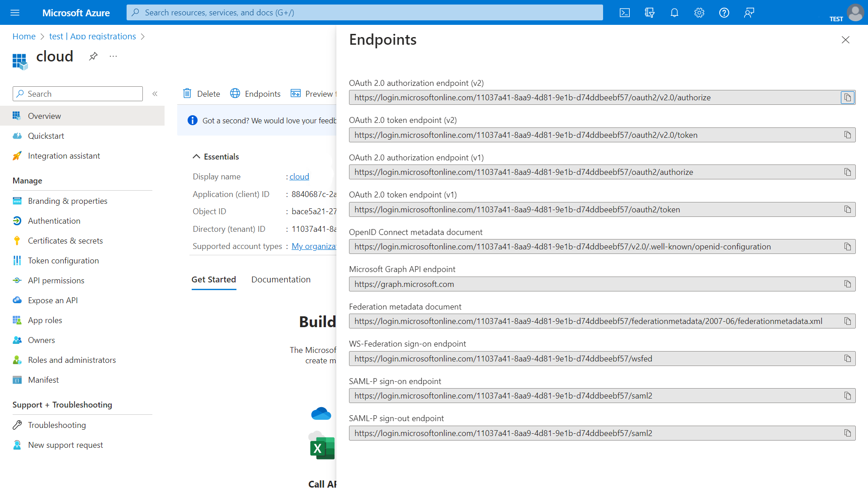Close the Endpoints panel
The image size is (868, 488).
(845, 40)
